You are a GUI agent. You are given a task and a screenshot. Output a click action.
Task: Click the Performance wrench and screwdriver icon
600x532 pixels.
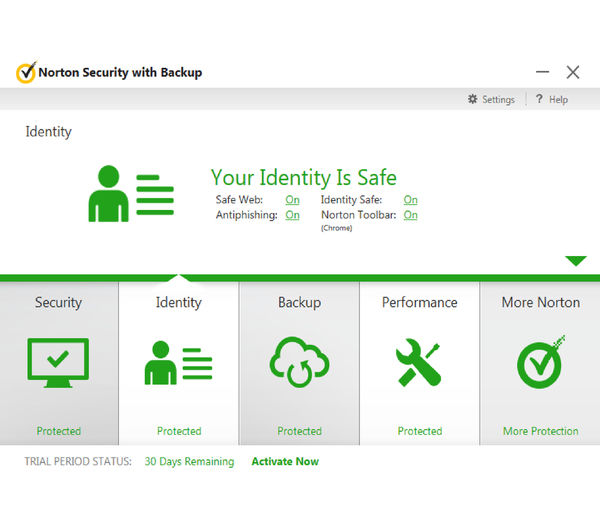coord(419,362)
